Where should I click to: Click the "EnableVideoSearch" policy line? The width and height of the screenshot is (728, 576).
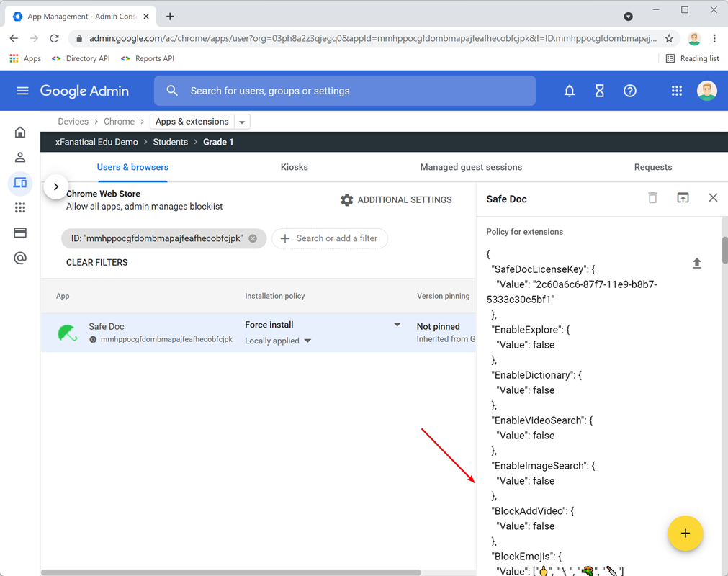pos(541,420)
